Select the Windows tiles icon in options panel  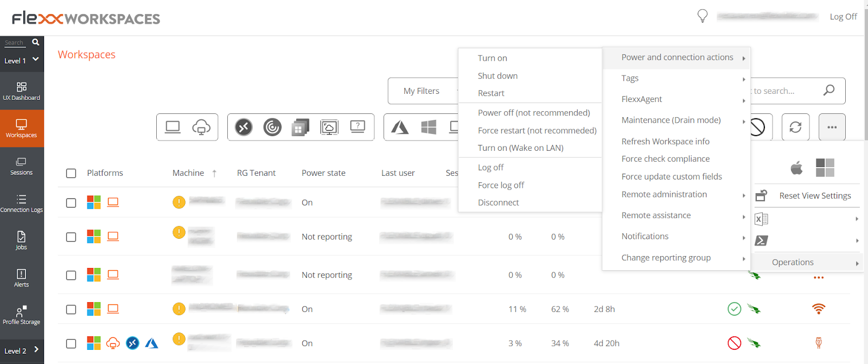825,168
